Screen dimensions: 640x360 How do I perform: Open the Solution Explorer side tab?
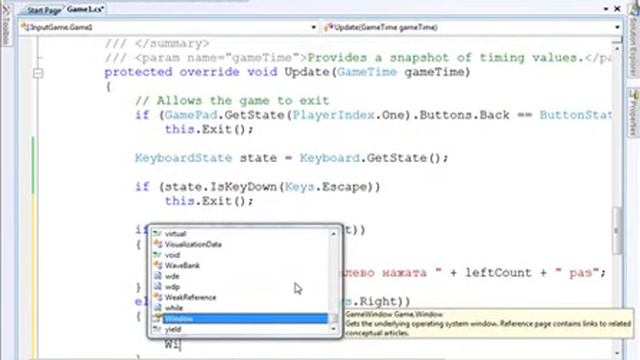(633, 41)
